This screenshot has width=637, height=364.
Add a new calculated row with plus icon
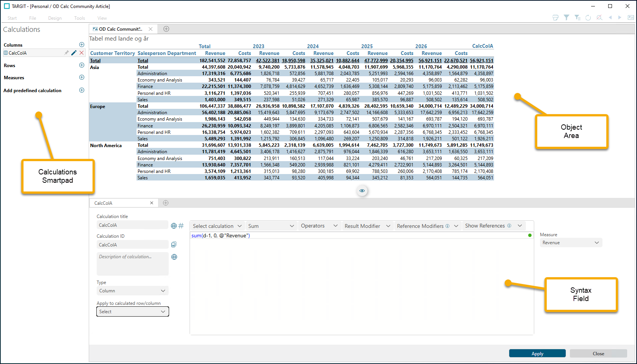coord(82,65)
